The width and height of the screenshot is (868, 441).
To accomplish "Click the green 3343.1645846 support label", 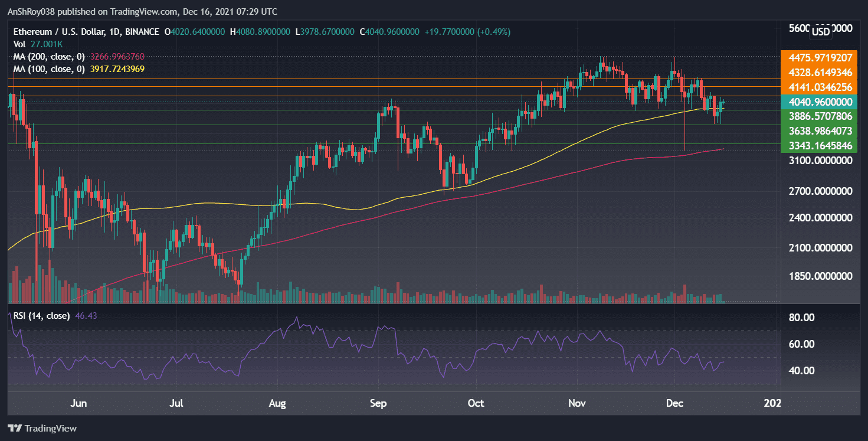I will click(x=820, y=145).
